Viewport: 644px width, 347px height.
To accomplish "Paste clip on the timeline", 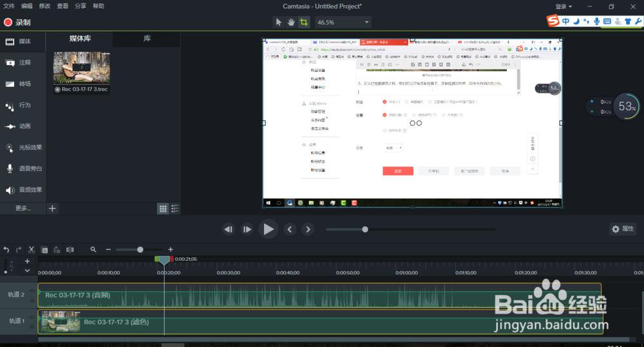I will pyautogui.click(x=57, y=250).
